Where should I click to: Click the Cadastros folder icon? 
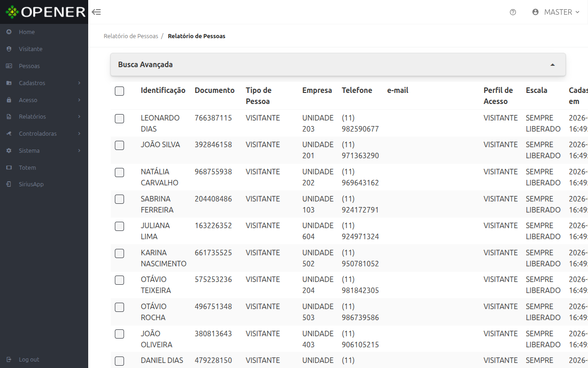coord(9,83)
